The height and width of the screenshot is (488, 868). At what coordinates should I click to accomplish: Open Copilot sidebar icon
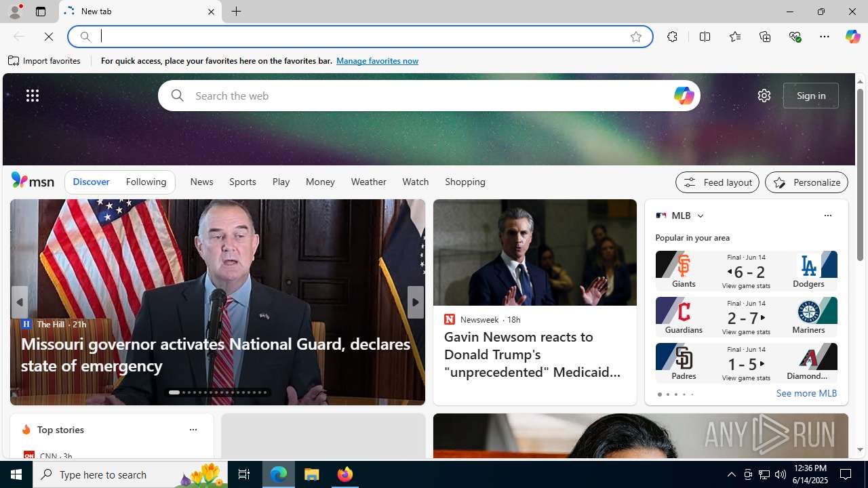[x=852, y=37]
